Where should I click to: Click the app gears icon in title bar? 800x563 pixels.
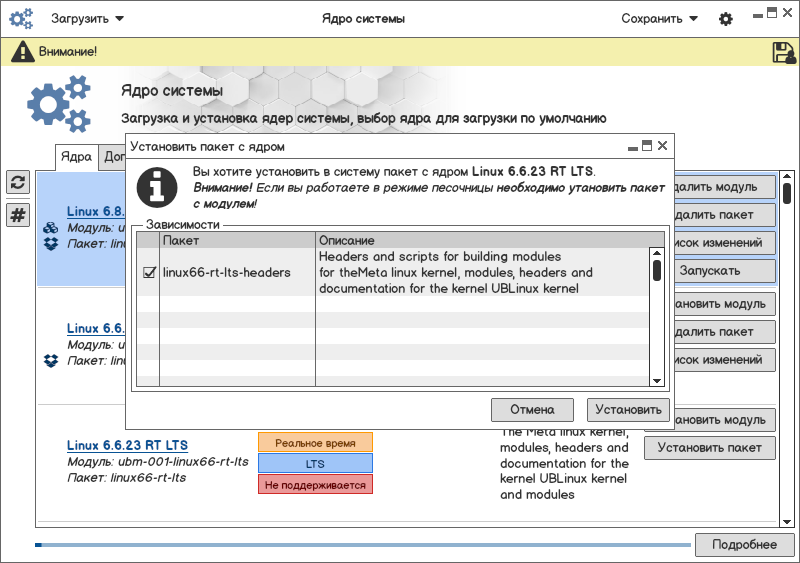22,18
